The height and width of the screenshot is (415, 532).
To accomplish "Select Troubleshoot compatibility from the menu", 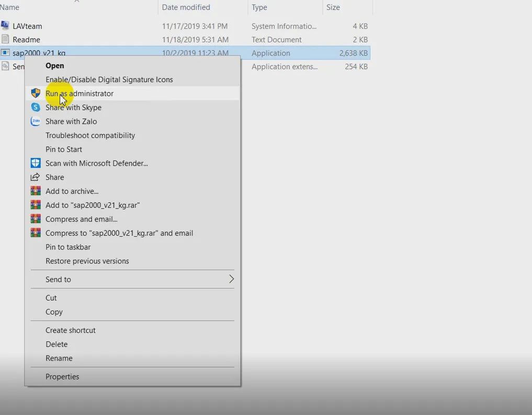I will [90, 135].
